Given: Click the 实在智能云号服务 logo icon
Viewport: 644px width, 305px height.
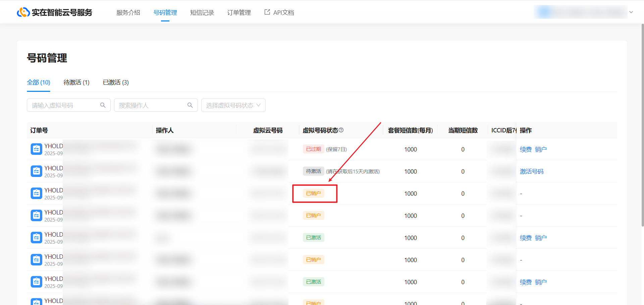Looking at the screenshot, I should click(23, 12).
